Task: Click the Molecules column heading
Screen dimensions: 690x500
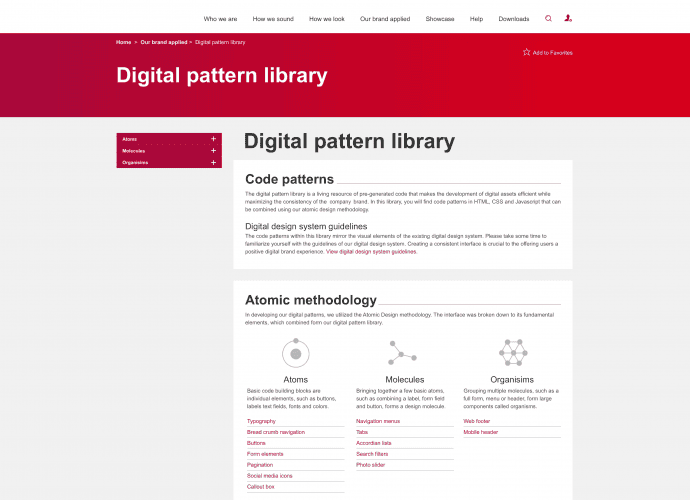Action: (404, 379)
